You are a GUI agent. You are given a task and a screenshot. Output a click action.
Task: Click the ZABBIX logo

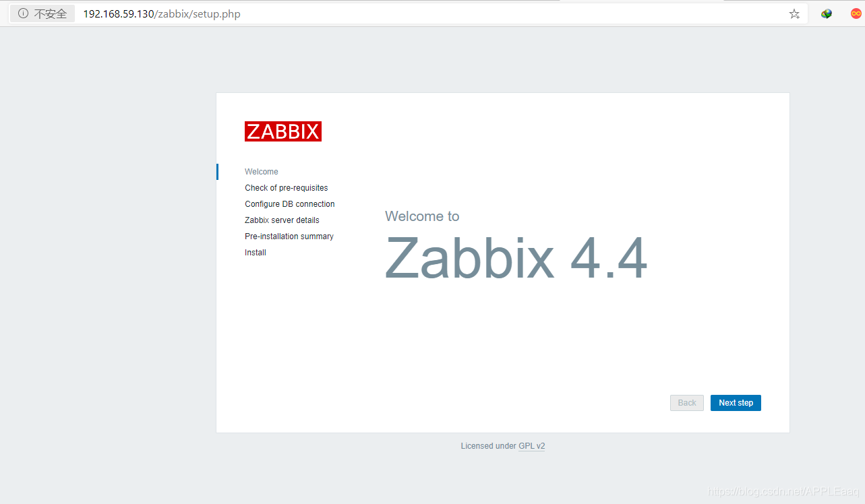(283, 131)
